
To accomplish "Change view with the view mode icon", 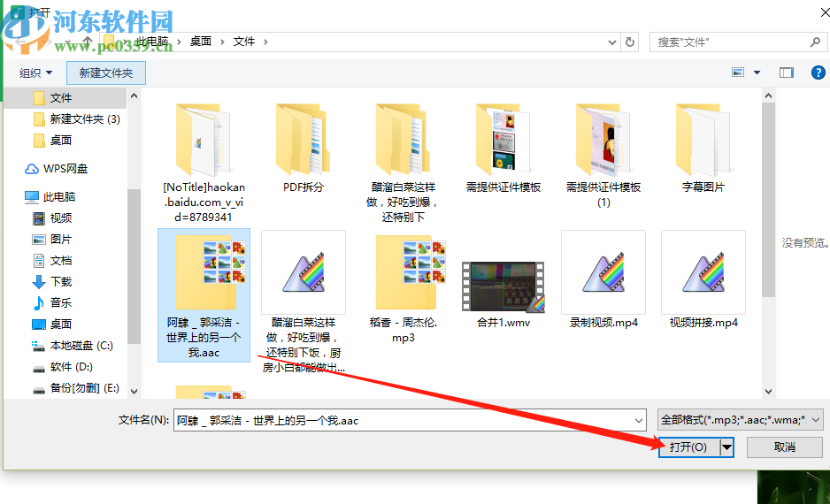I will tap(738, 73).
